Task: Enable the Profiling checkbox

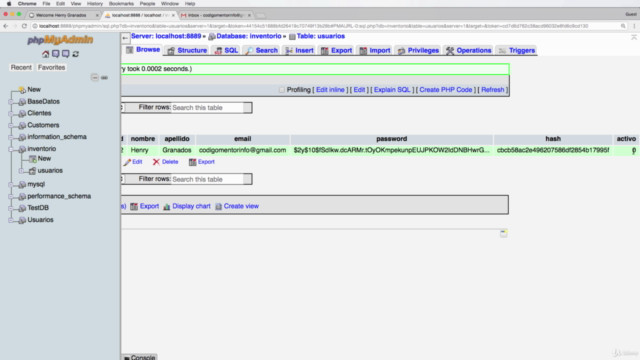Action: coord(282,90)
